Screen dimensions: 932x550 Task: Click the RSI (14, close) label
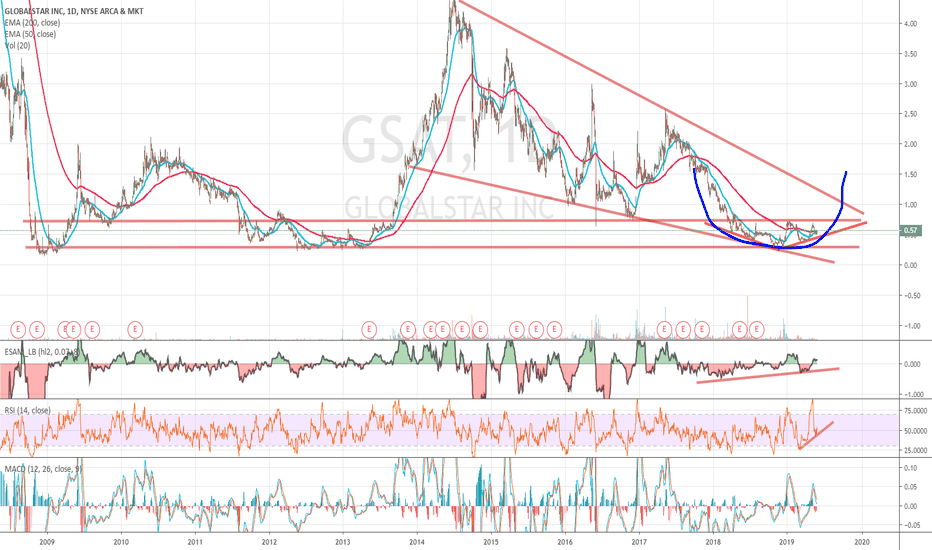pos(27,410)
